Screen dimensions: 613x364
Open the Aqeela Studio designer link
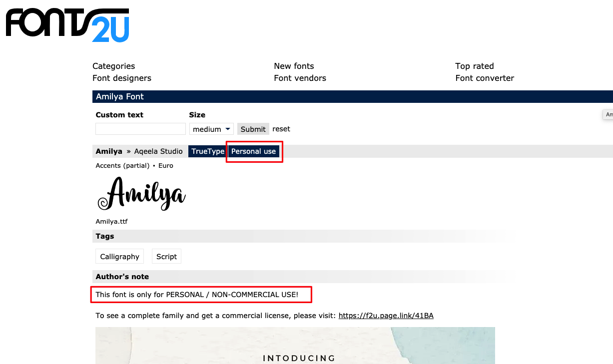(x=158, y=151)
